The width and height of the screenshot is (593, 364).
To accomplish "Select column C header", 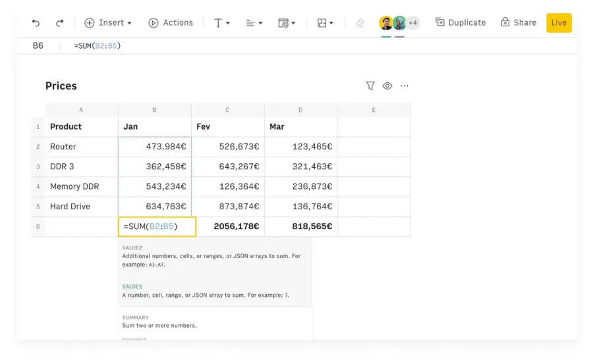I will (x=228, y=110).
